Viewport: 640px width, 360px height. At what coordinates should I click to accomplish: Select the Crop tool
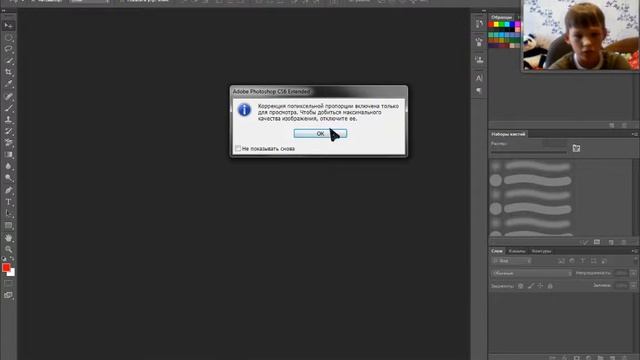pos(8,72)
